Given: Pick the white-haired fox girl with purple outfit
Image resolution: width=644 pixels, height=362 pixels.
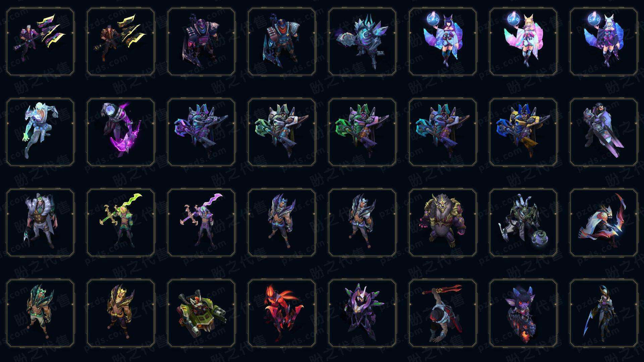Looking at the screenshot, I should click(604, 42).
